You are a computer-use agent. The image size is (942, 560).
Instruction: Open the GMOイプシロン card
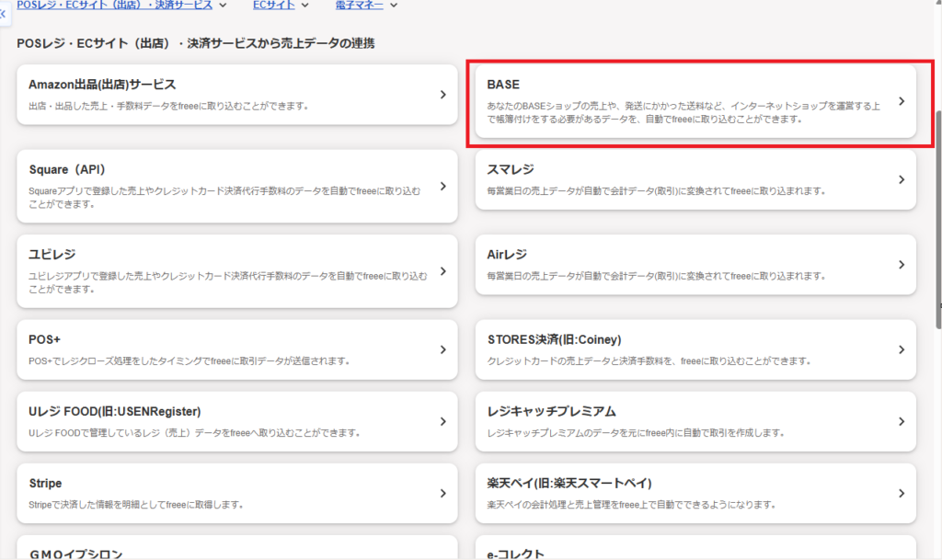pyautogui.click(x=237, y=547)
